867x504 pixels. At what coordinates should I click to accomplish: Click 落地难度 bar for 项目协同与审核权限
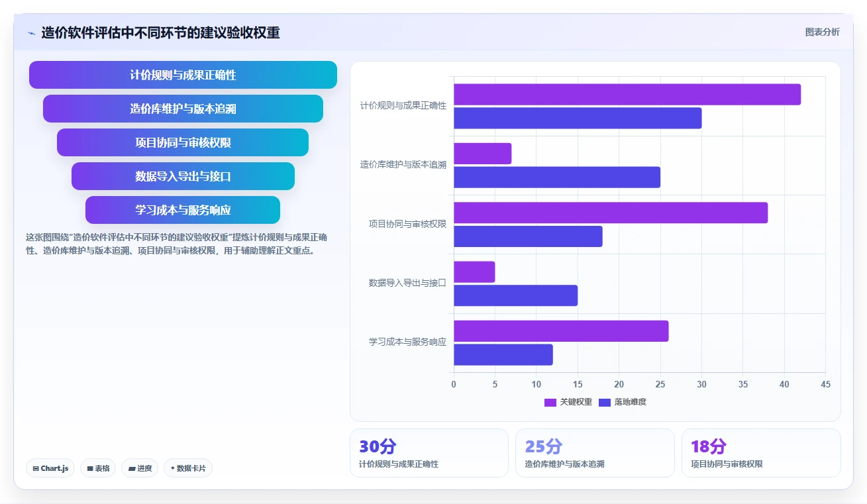528,236
